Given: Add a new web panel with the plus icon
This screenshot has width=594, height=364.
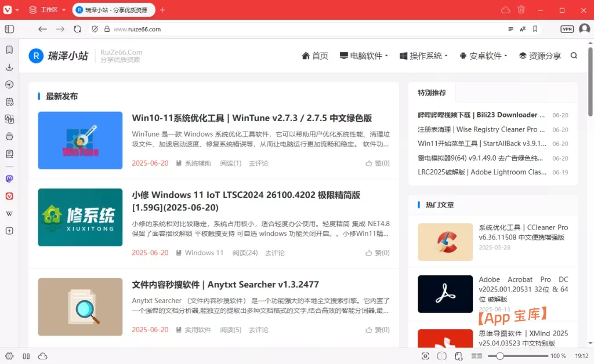Looking at the screenshot, I should tap(8, 231).
